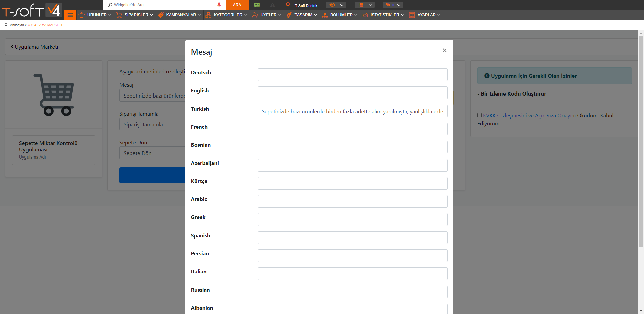Screen dimensions: 644x314
Task: Click the Spanish text field
Action: pos(353,238)
